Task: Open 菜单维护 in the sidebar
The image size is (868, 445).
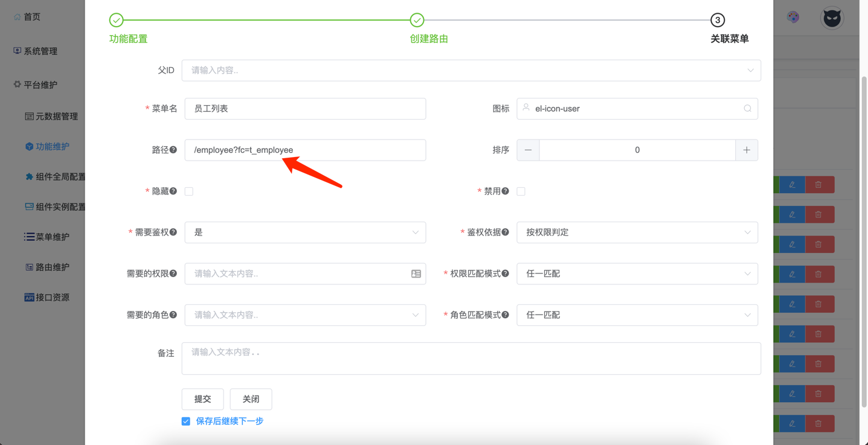Action: (52, 237)
